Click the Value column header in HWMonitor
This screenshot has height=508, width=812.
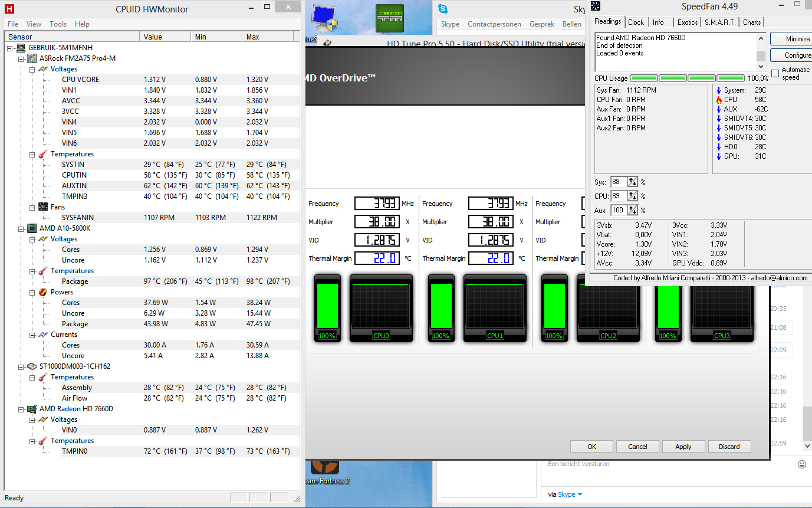[x=165, y=37]
